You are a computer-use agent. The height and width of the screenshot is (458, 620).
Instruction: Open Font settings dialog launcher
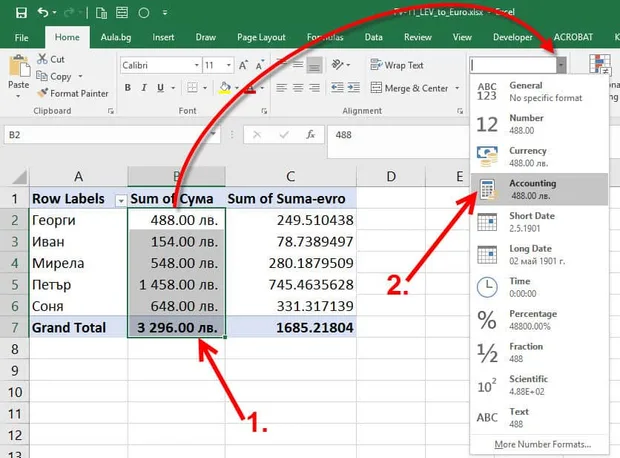pos(264,111)
